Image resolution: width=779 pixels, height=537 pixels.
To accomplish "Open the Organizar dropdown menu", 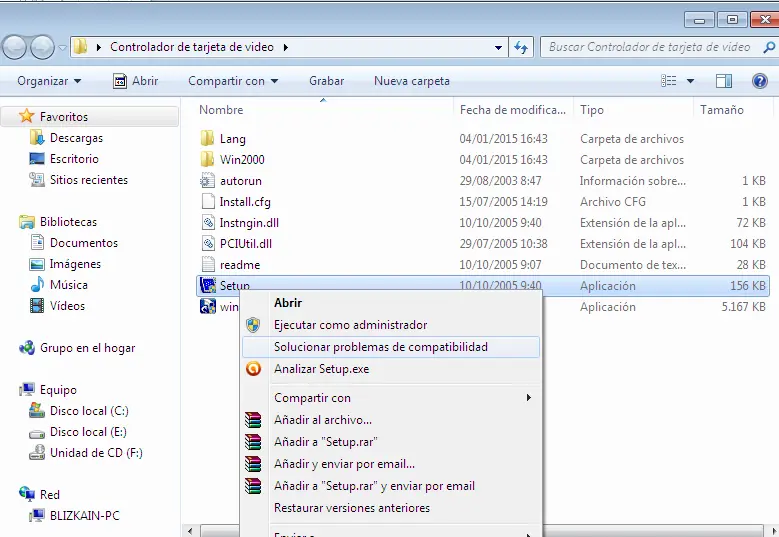I will (49, 81).
